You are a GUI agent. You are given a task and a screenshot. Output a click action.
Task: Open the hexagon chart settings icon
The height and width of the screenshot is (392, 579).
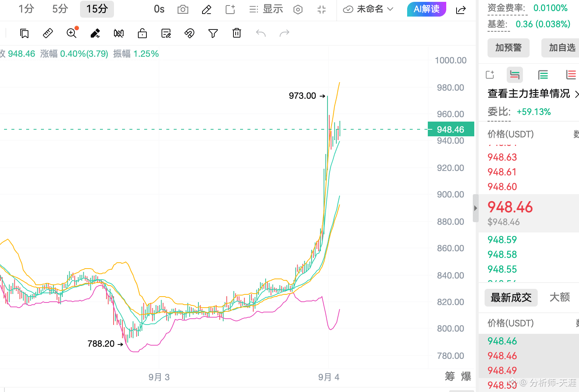(x=298, y=10)
